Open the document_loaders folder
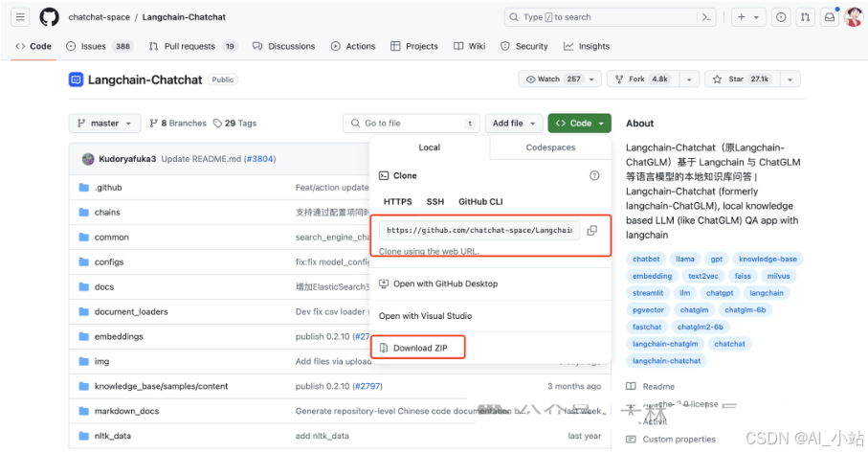 [131, 312]
